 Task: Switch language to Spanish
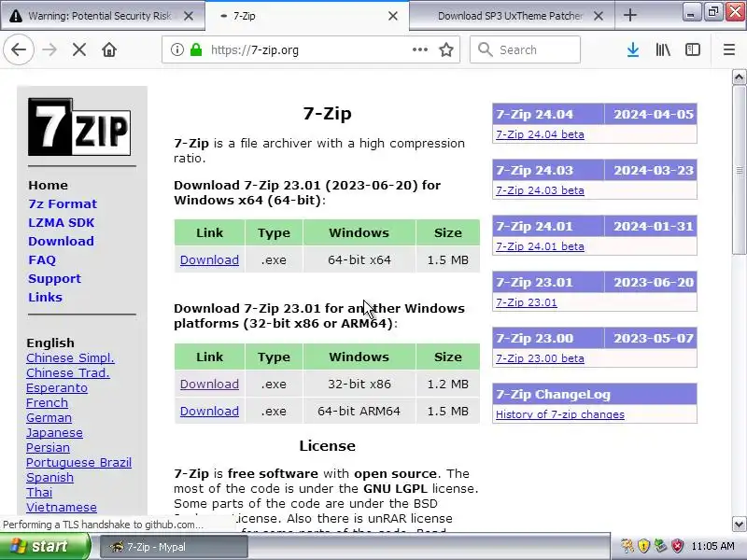50,477
